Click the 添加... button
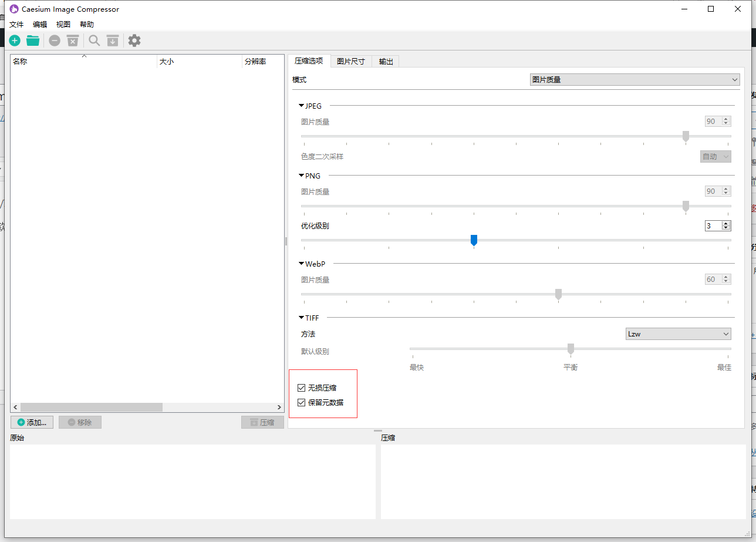756x542 pixels. pyautogui.click(x=32, y=422)
